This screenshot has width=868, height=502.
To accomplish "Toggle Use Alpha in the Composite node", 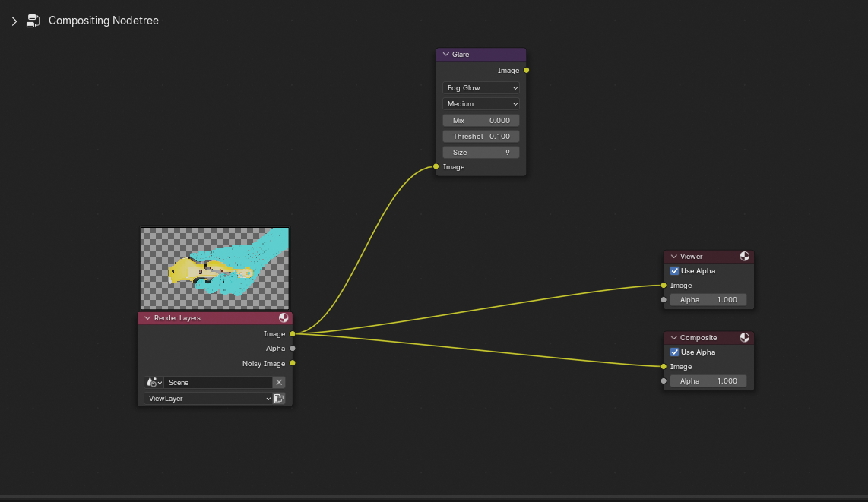I will (x=674, y=352).
